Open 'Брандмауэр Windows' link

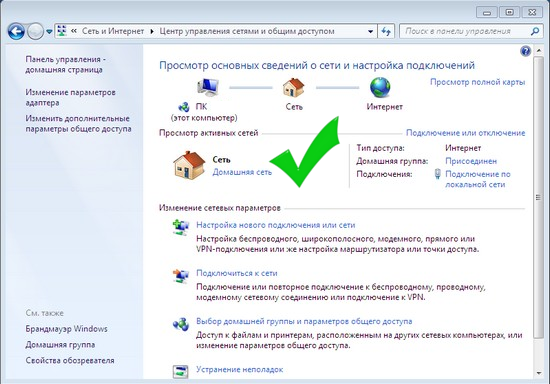pos(66,329)
